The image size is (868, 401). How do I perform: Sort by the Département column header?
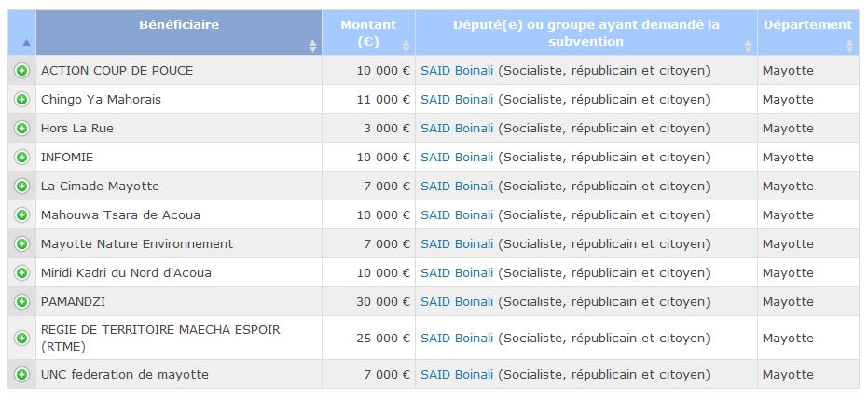[x=807, y=25]
